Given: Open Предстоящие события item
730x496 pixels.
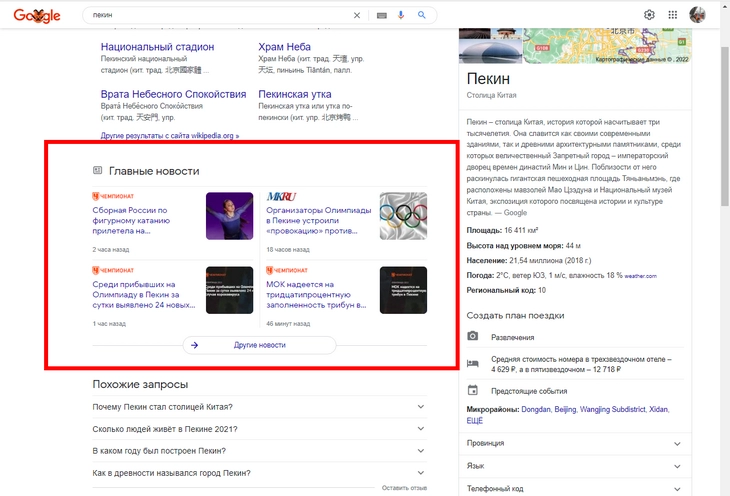Looking at the screenshot, I should point(575,391).
